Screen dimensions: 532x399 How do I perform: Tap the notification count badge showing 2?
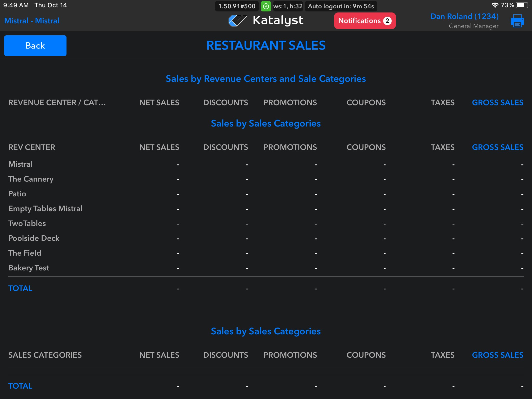(387, 21)
